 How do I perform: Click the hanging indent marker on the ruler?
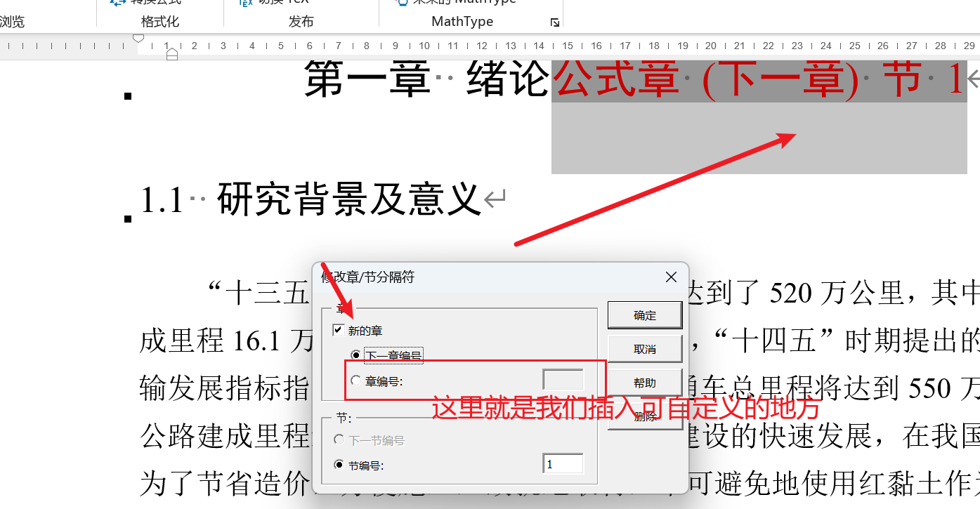coord(172,53)
